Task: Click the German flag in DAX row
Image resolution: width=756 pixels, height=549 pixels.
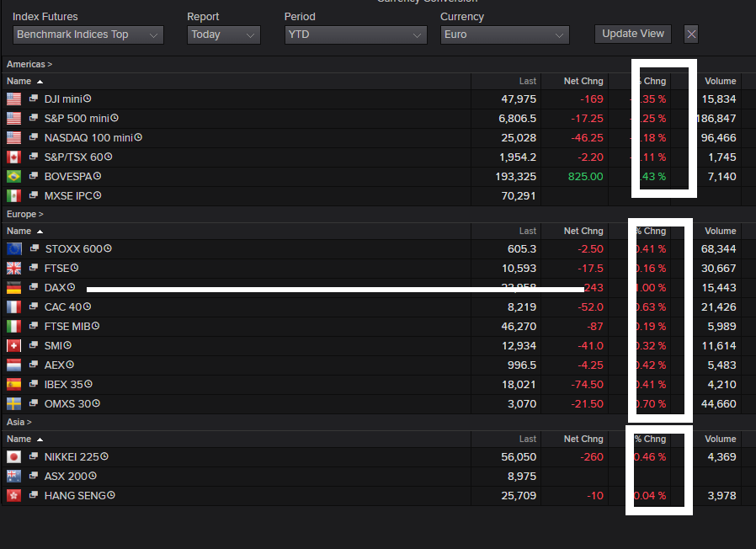Action: (x=13, y=287)
